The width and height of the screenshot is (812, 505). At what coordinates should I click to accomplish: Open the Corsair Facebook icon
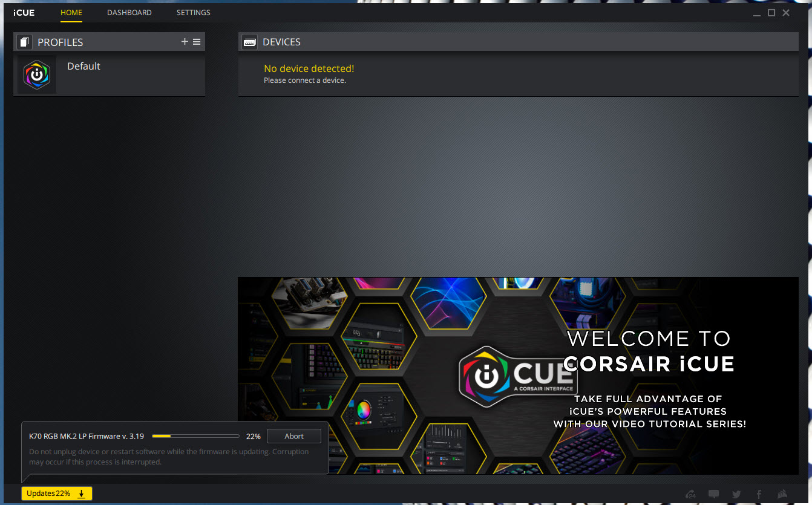click(x=759, y=494)
